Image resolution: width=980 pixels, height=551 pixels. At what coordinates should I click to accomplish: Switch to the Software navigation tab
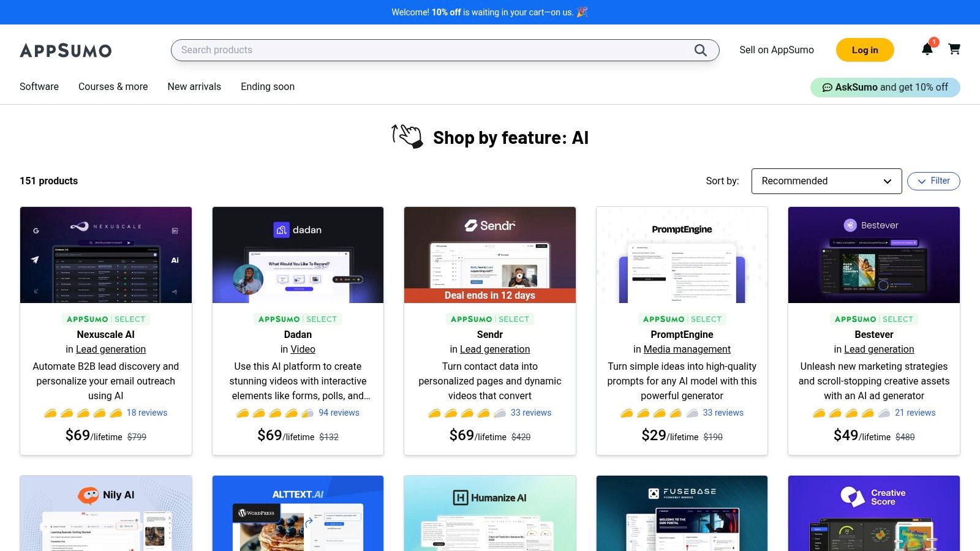39,86
